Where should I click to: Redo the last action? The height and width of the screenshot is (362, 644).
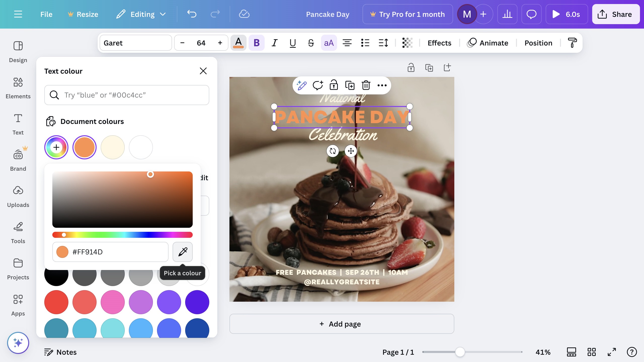click(x=215, y=14)
